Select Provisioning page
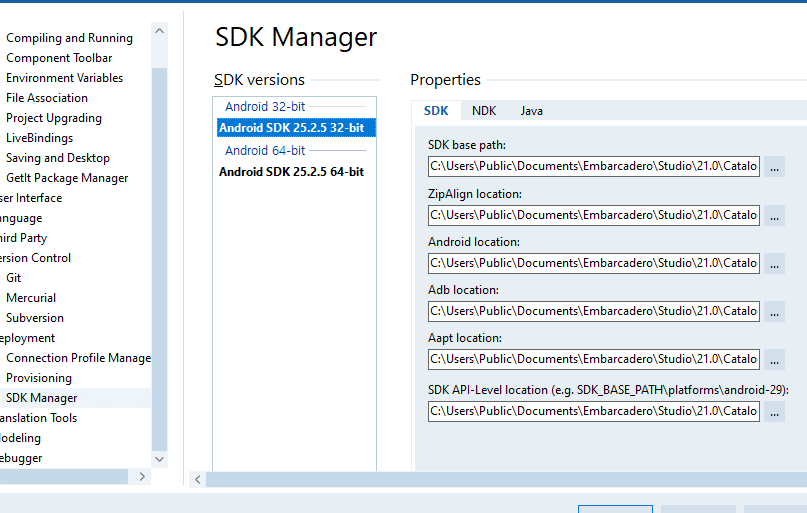The image size is (807, 513). [x=39, y=378]
